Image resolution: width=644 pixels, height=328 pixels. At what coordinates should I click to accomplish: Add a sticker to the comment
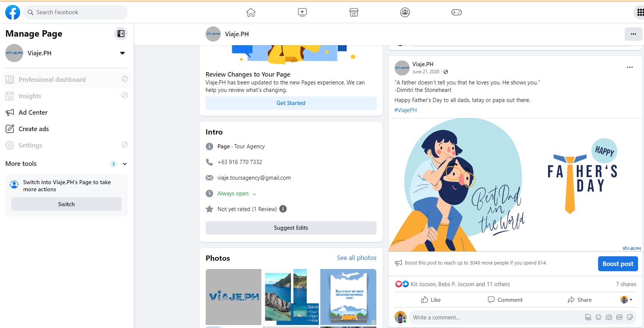pos(630,318)
